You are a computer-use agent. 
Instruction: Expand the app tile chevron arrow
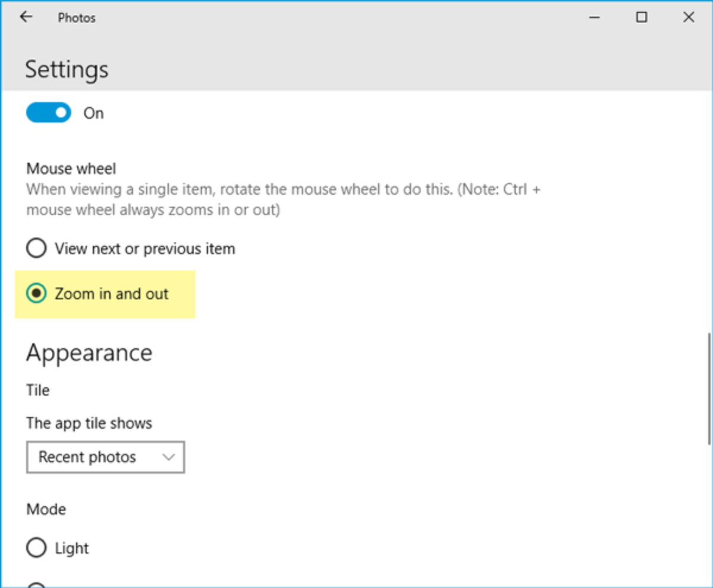pos(169,457)
